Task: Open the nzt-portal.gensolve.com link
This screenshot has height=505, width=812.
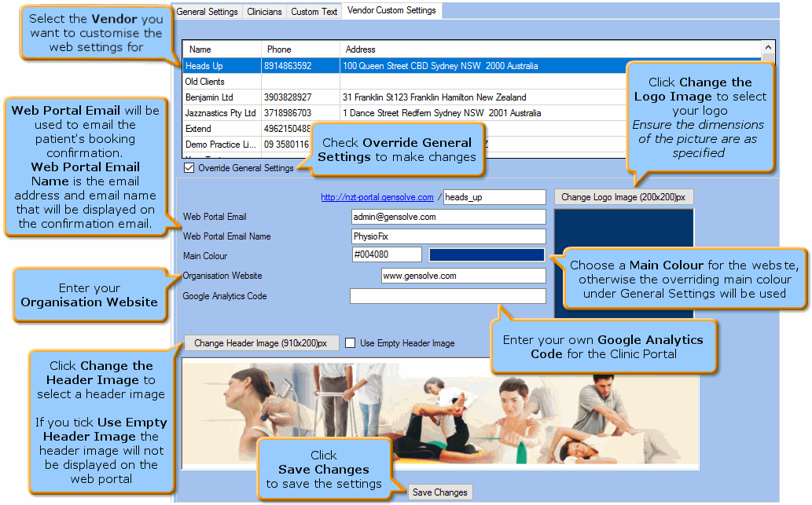Action: [x=377, y=197]
